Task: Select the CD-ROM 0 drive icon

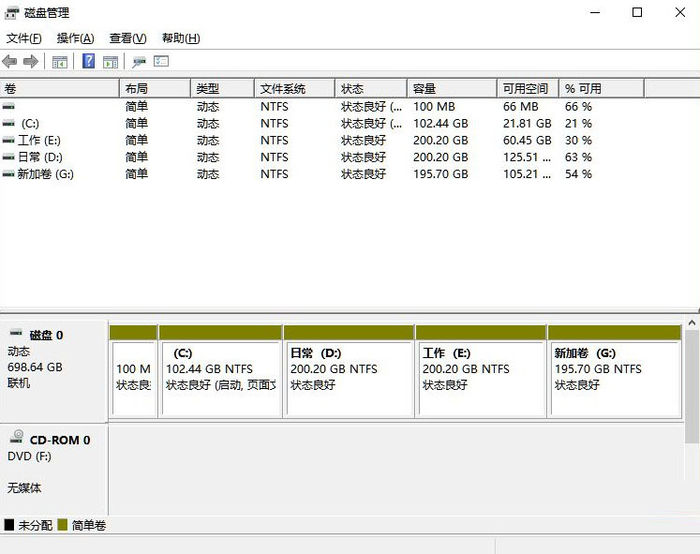Action: [16, 438]
